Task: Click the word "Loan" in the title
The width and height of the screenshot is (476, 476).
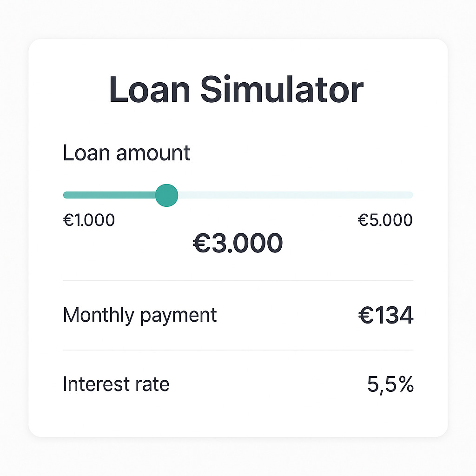Action: pos(150,90)
